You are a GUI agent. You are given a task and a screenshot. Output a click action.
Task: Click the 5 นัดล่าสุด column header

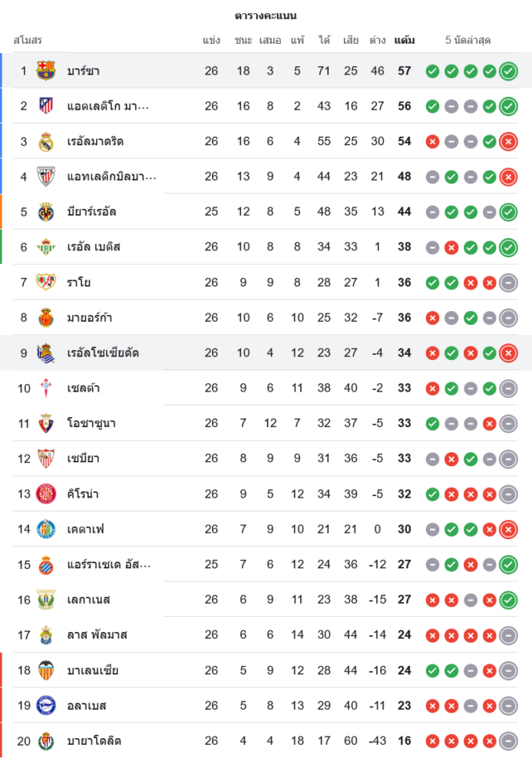tap(468, 40)
